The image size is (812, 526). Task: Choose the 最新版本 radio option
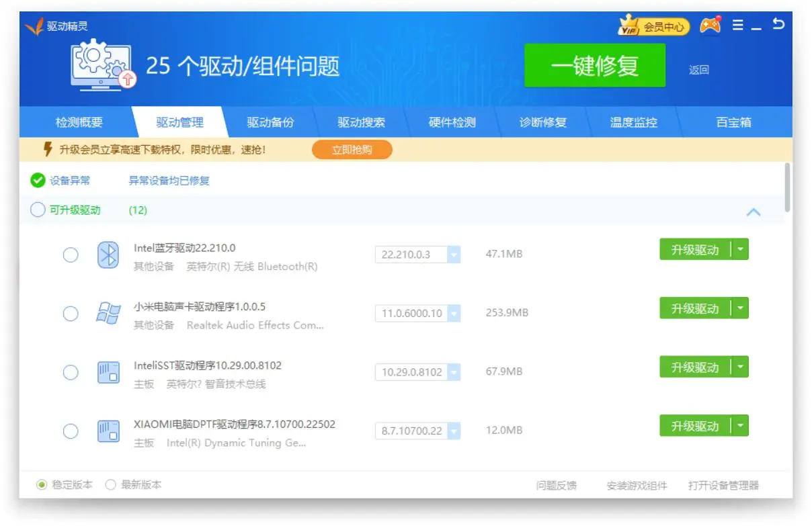coord(111,485)
